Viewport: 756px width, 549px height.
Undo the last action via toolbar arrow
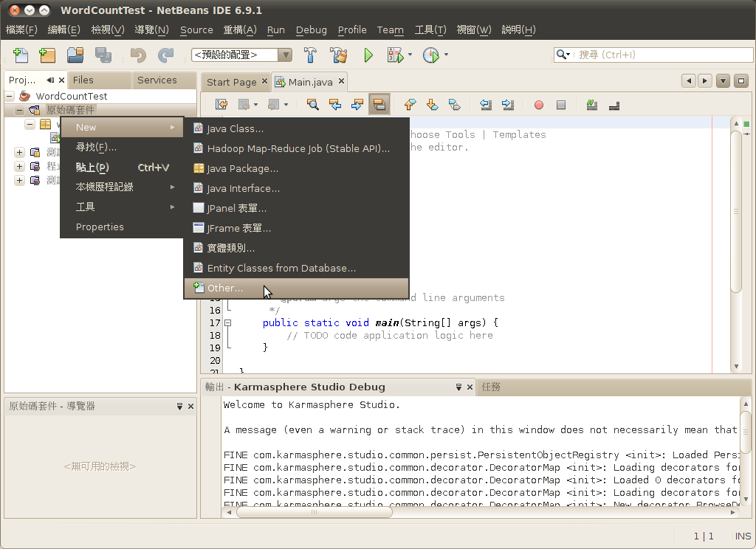(x=138, y=55)
